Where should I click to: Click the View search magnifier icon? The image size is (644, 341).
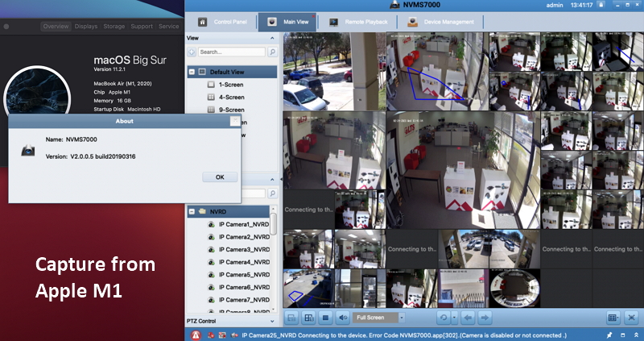click(x=272, y=52)
